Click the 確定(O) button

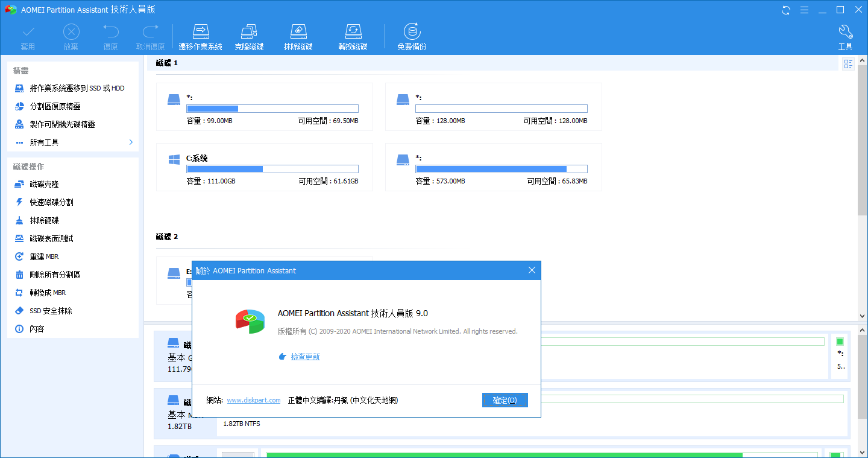(505, 400)
